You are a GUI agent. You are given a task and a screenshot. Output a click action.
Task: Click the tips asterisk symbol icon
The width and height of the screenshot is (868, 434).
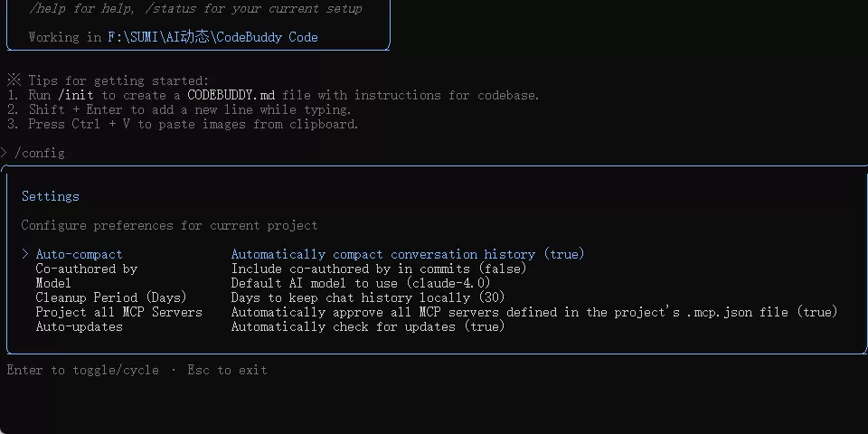click(x=14, y=80)
